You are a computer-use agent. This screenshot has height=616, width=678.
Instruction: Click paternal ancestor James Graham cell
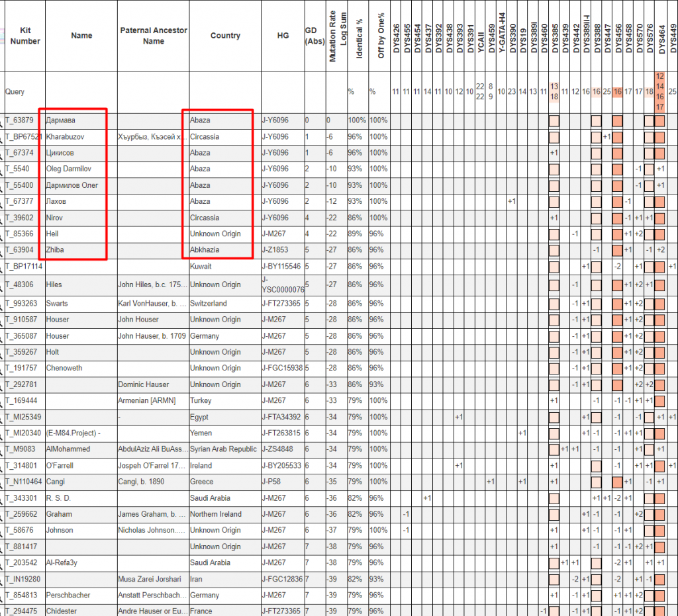click(x=152, y=514)
